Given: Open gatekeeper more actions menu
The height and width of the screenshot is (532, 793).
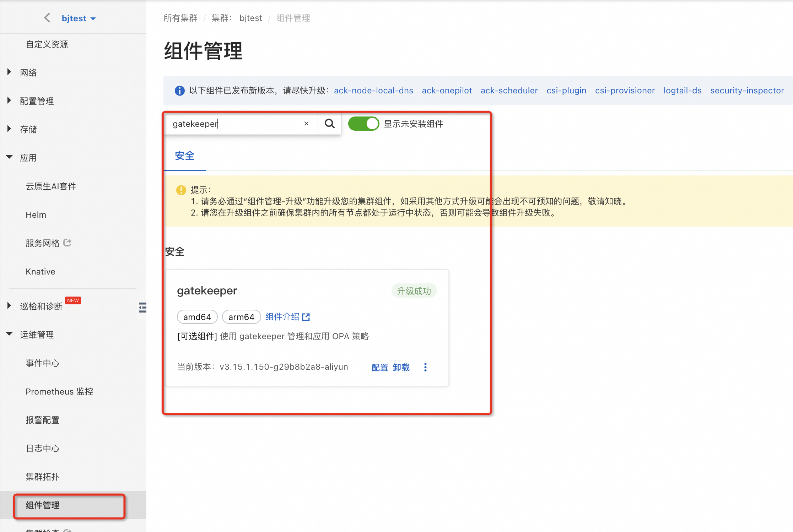Looking at the screenshot, I should coord(425,367).
